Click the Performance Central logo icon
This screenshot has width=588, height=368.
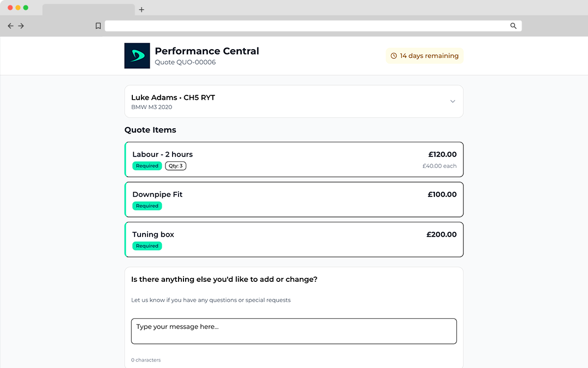coord(137,56)
